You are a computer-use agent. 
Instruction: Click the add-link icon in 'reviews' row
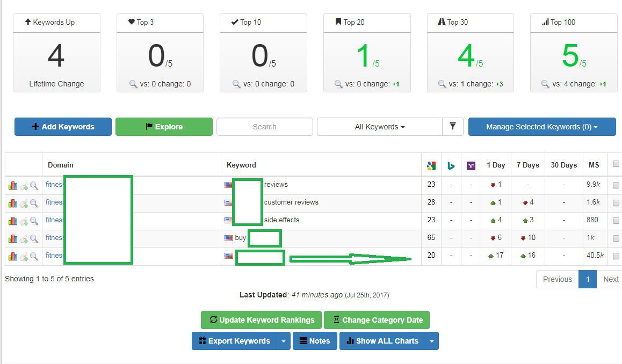click(24, 186)
